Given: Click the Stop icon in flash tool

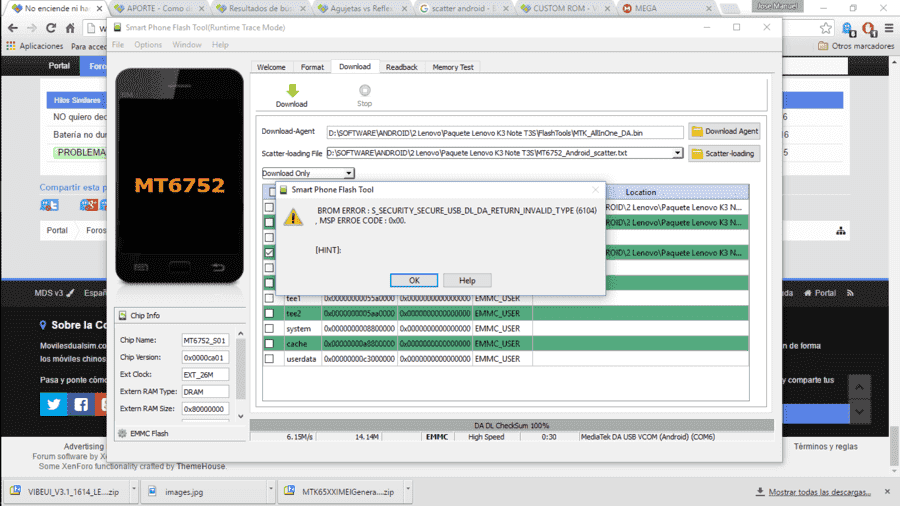Looking at the screenshot, I should 364,90.
